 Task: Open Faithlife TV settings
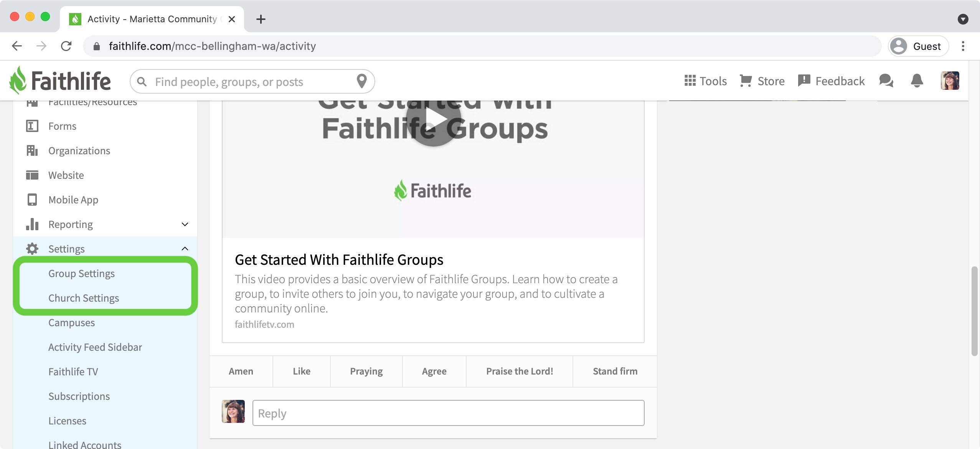[73, 371]
